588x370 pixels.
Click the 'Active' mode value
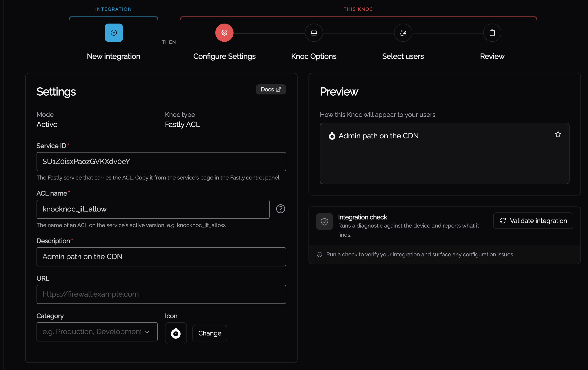click(x=47, y=124)
